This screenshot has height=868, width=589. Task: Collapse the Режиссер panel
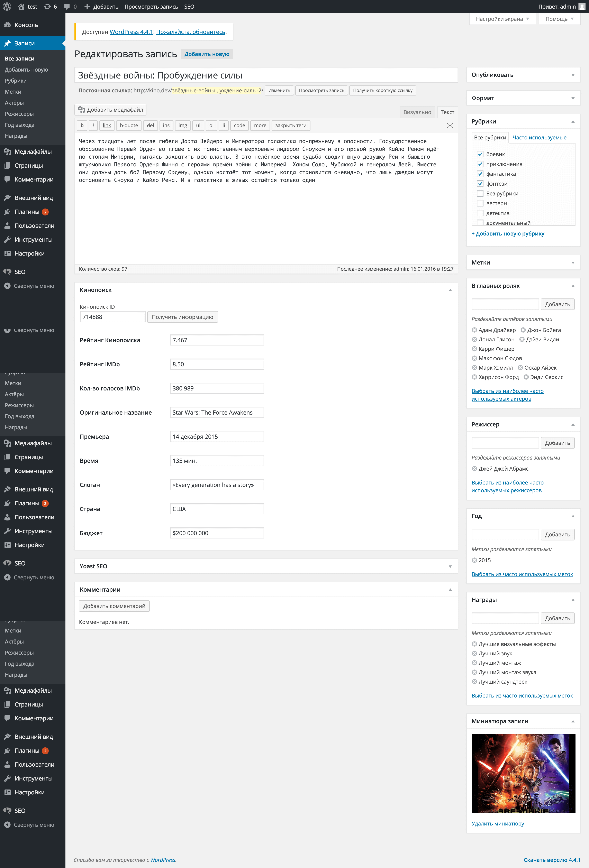pos(573,425)
